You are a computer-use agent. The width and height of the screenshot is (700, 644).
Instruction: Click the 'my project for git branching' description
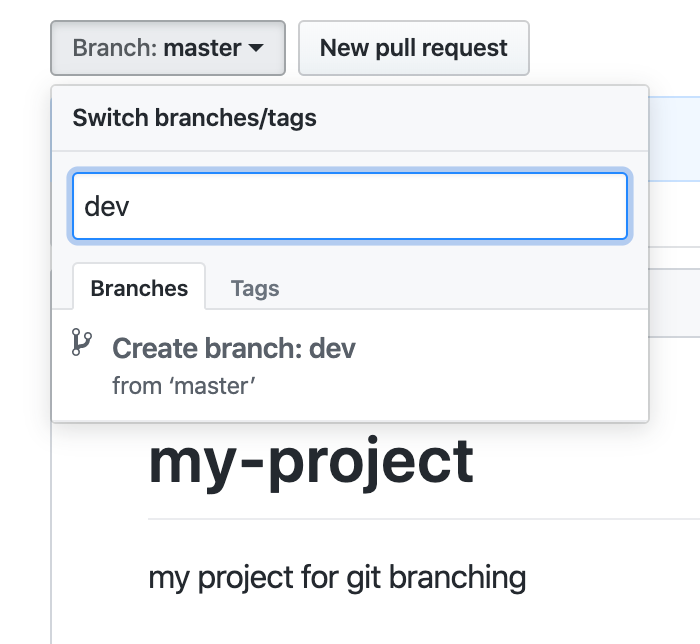[337, 577]
